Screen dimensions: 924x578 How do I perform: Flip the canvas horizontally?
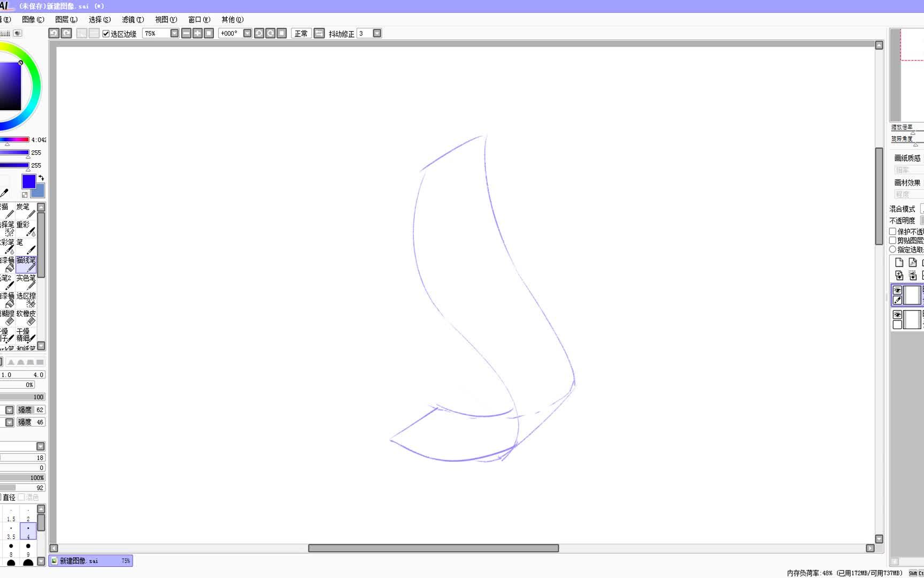319,33
